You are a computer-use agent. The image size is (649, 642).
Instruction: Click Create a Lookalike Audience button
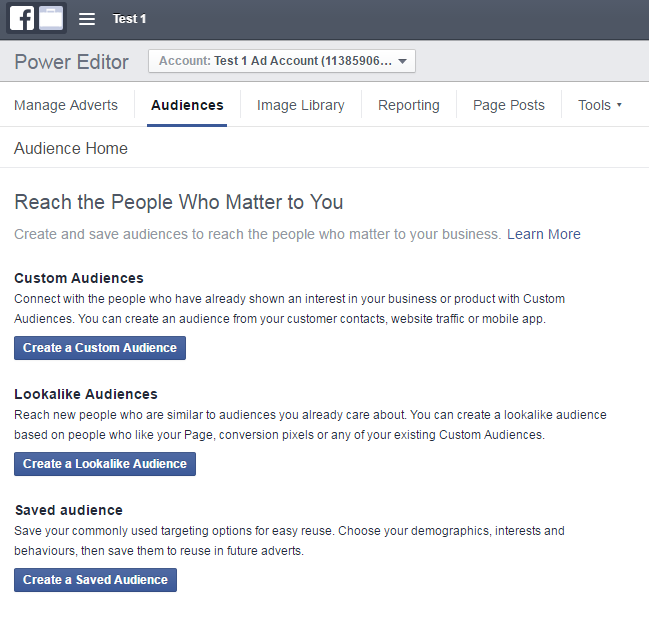(105, 464)
